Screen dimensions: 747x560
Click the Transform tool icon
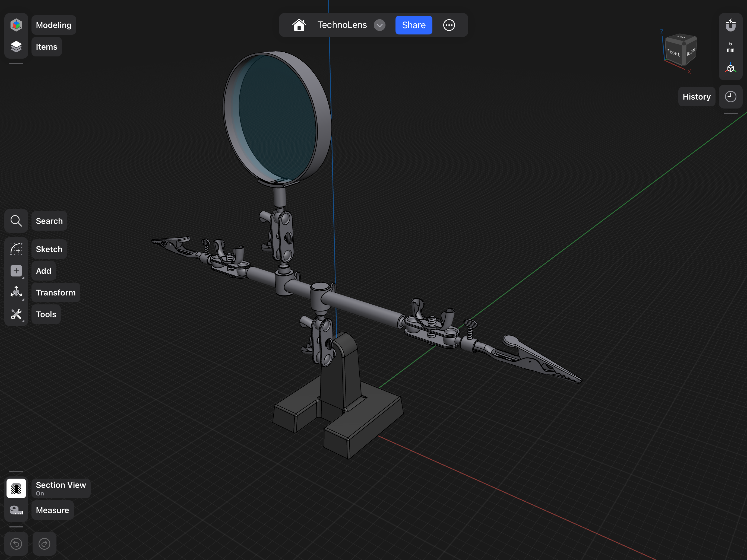coord(16,292)
